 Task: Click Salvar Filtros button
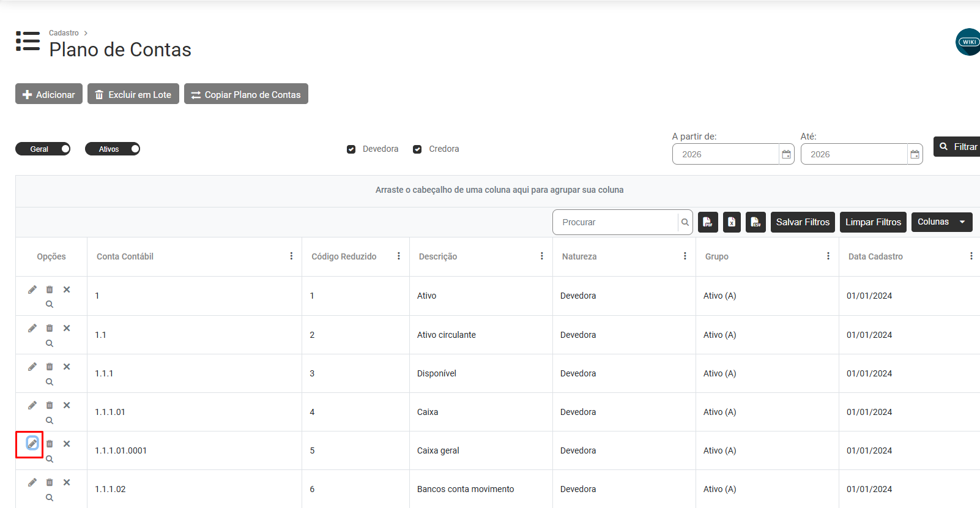(803, 222)
